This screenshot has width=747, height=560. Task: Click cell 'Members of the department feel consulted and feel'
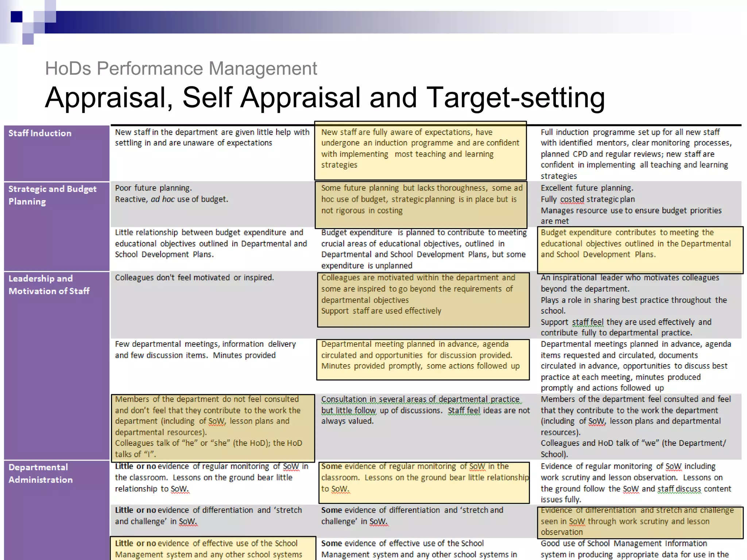[639, 427]
